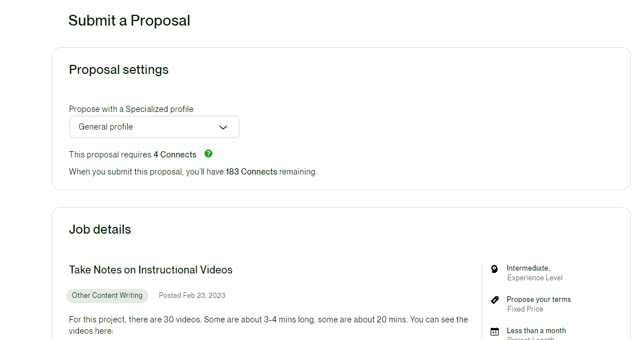This screenshot has width=644, height=340.
Task: Click the green Connects help question mark icon
Action: (x=208, y=154)
